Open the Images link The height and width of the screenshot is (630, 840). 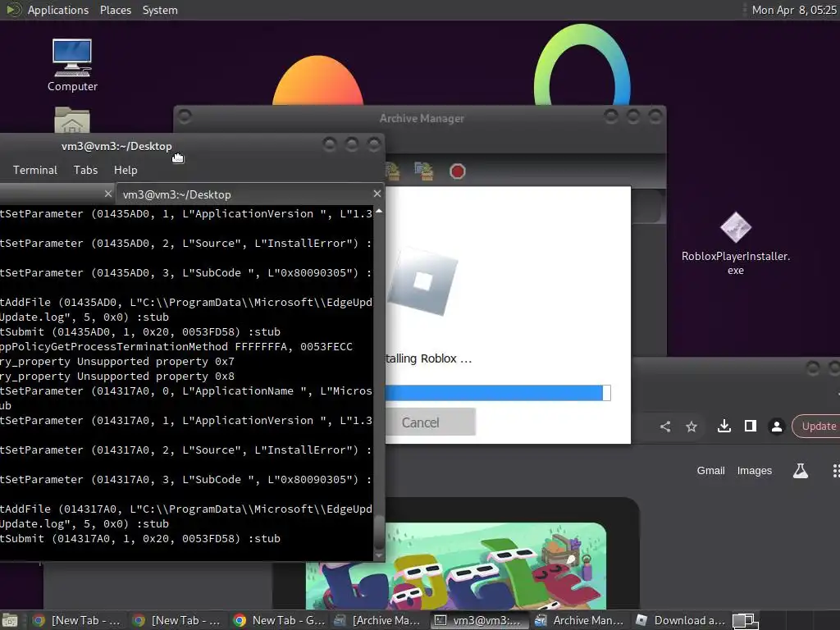click(755, 470)
